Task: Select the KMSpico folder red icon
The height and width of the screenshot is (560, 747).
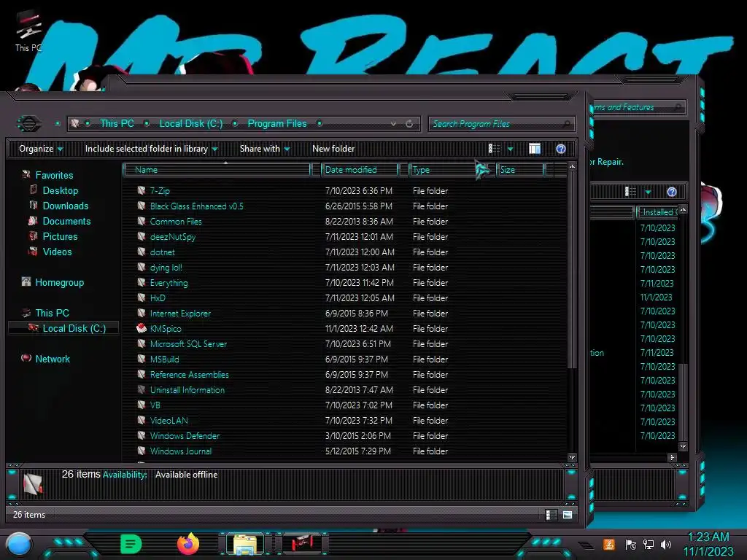Action: [x=142, y=328]
